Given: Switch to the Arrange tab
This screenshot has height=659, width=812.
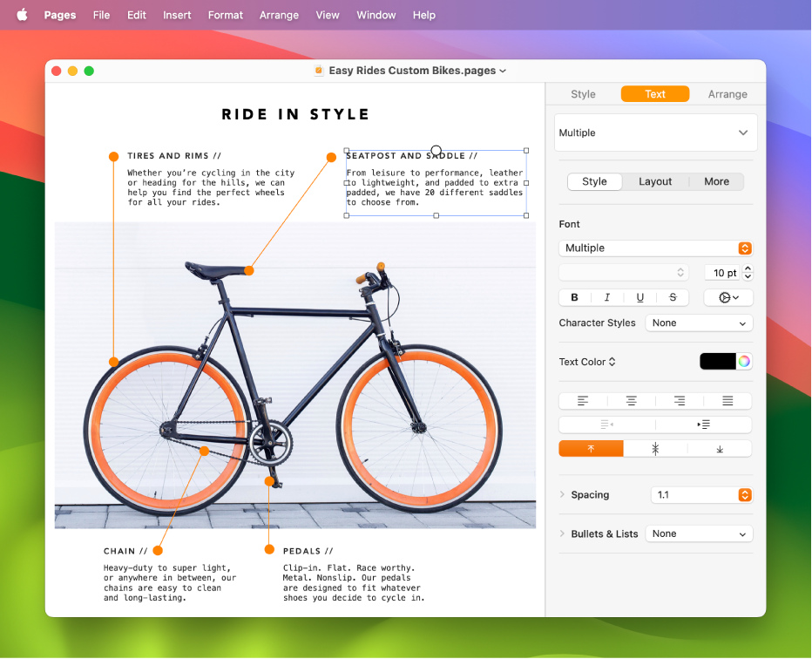Looking at the screenshot, I should [727, 94].
